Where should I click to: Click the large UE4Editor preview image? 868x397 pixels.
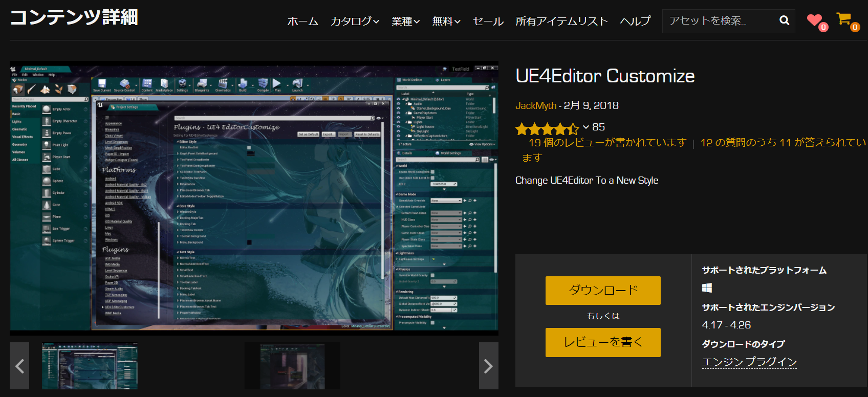pos(254,198)
